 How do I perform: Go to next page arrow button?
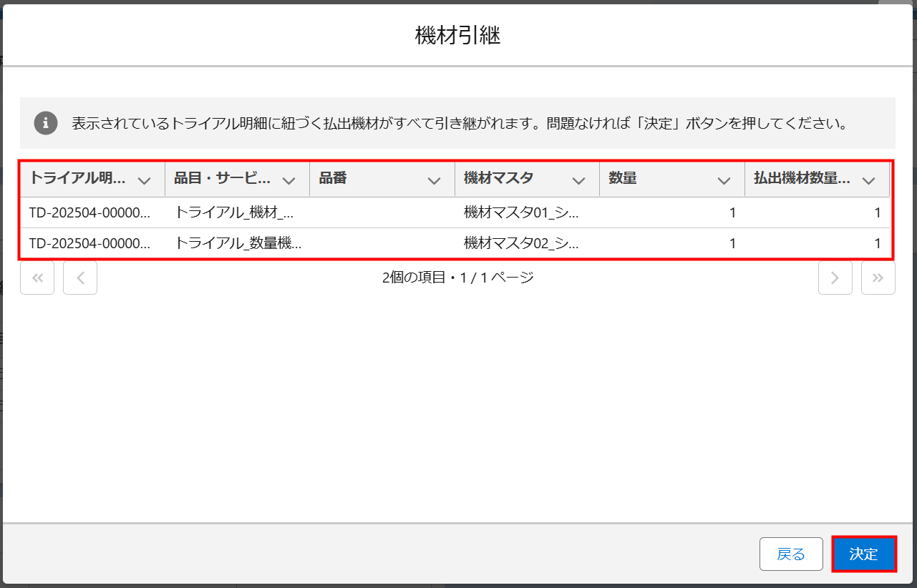(835, 278)
